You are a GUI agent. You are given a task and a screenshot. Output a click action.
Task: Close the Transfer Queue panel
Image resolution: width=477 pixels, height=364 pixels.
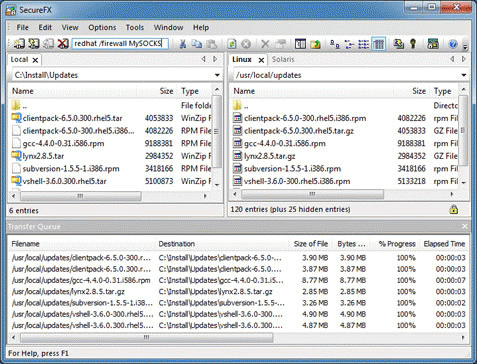click(x=465, y=227)
